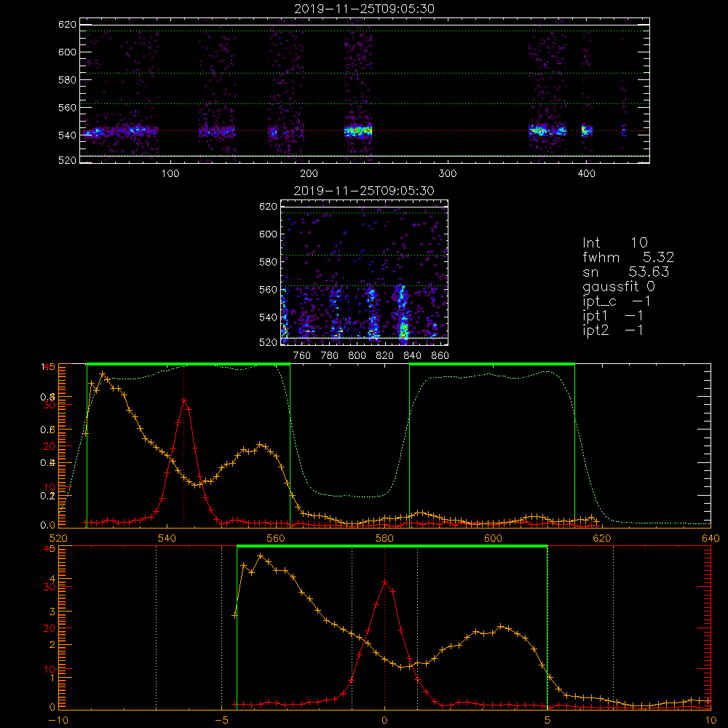Click x-axis label 800 of middle image

[x=357, y=356]
